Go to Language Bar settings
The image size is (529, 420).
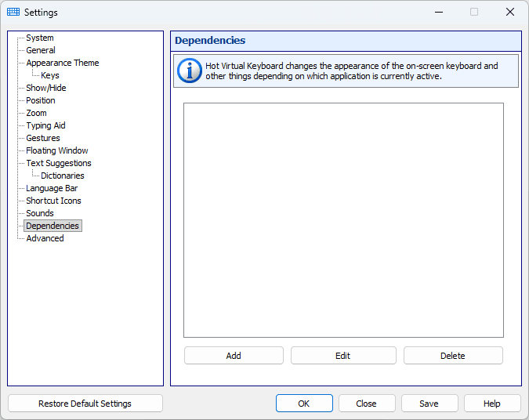(x=52, y=188)
